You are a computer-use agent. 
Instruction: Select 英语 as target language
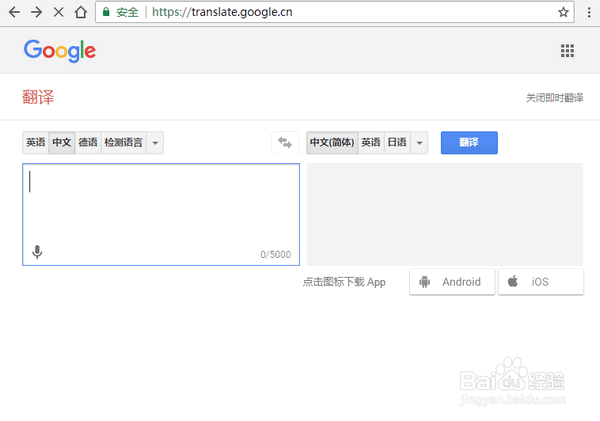[371, 142]
